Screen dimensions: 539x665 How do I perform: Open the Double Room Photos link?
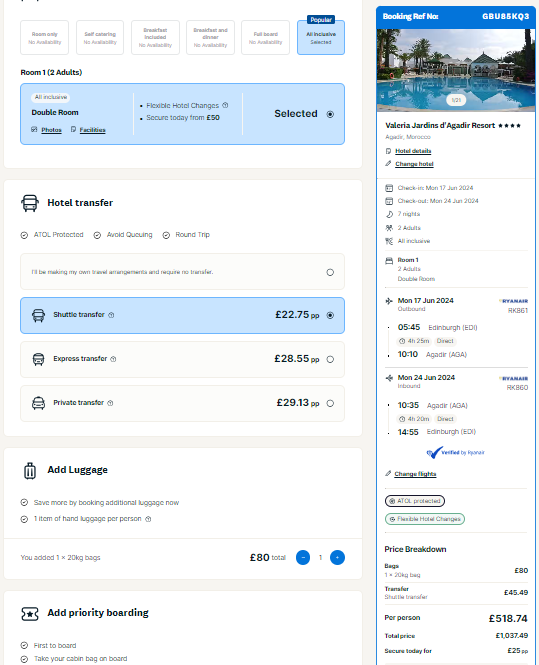click(x=51, y=130)
